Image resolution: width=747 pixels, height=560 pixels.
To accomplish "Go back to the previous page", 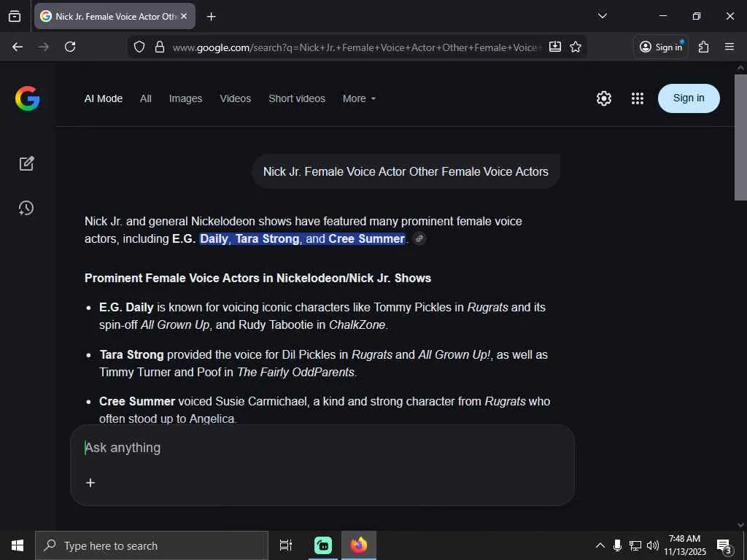I will coord(18,47).
